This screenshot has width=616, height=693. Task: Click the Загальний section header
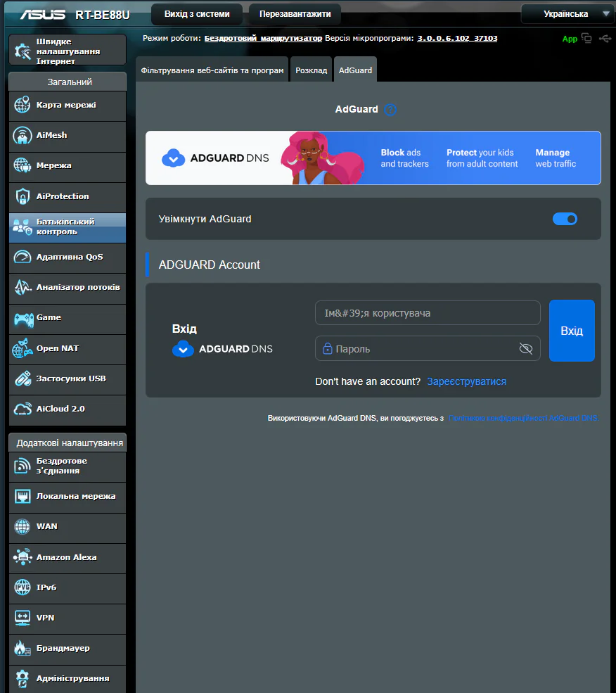pyautogui.click(x=68, y=82)
